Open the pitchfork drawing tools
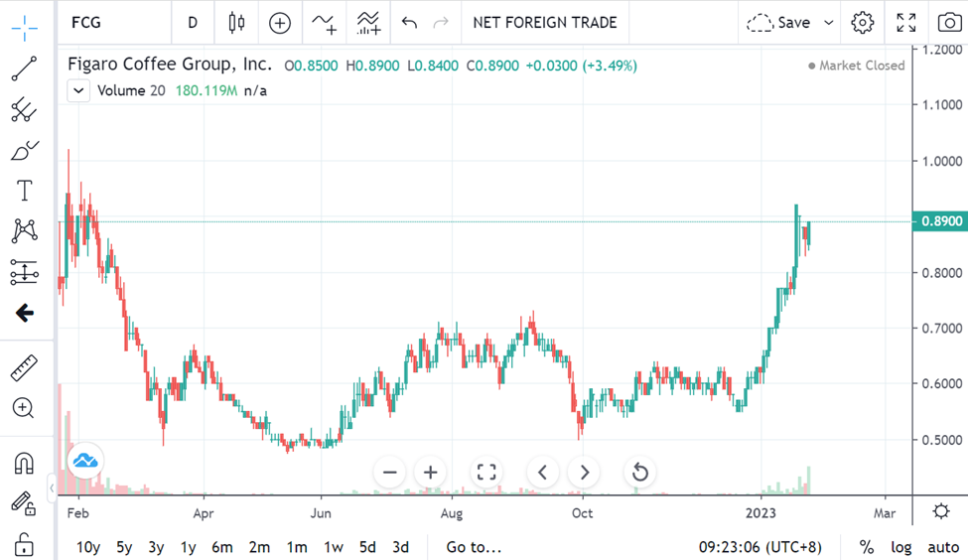The width and height of the screenshot is (968, 560). coord(24,109)
